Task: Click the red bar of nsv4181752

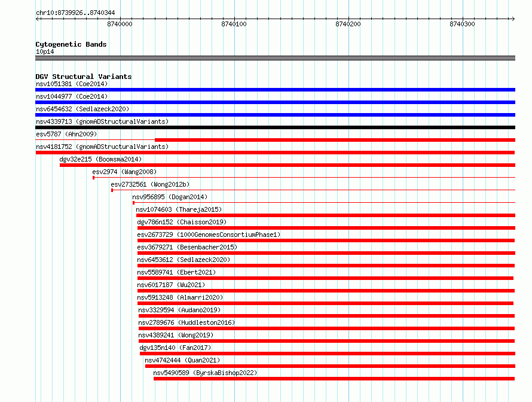Action: [x=275, y=153]
